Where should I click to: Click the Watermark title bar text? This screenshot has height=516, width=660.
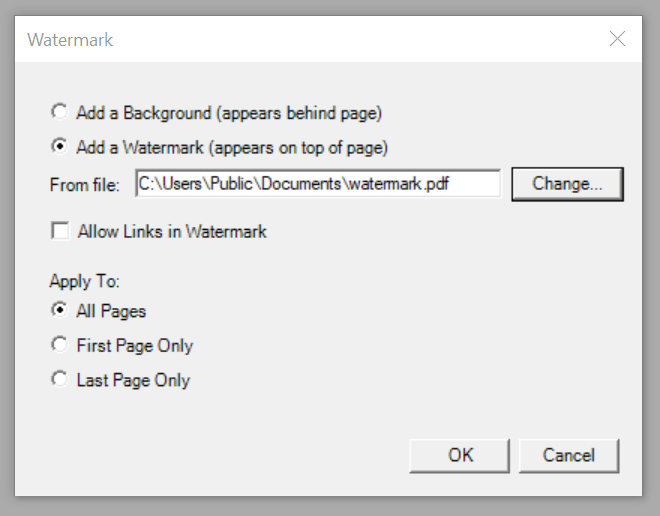pyautogui.click(x=70, y=40)
